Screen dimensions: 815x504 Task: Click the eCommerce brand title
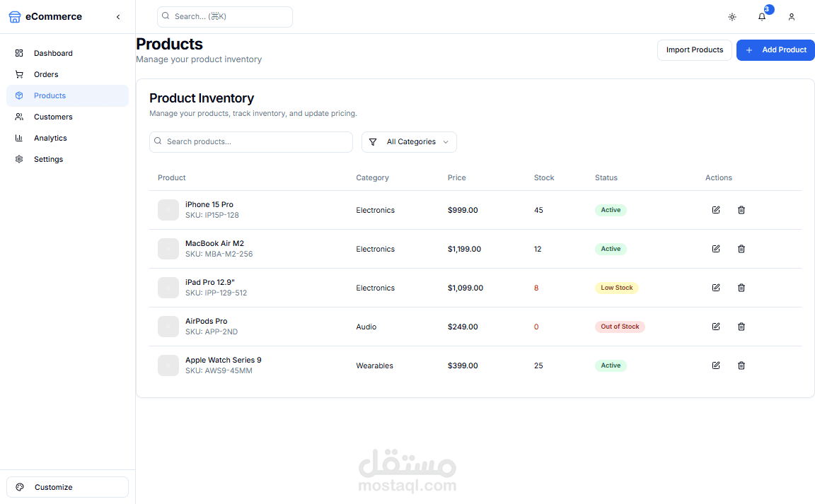pyautogui.click(x=54, y=17)
